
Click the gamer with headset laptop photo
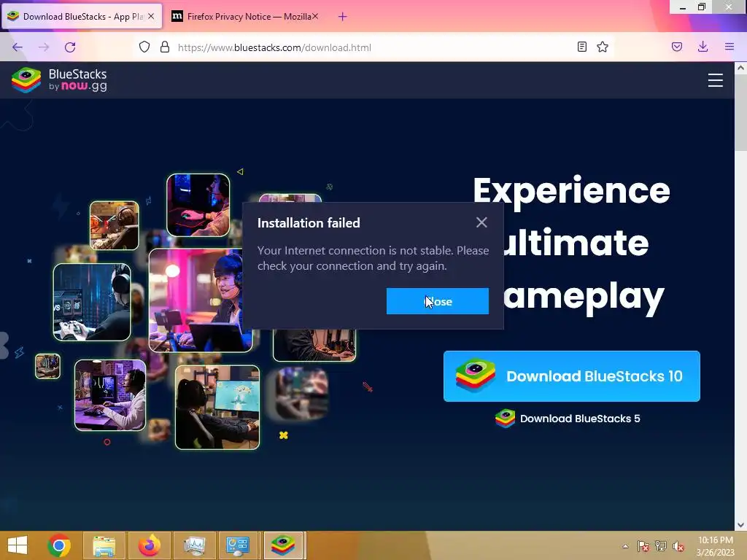[x=201, y=300]
